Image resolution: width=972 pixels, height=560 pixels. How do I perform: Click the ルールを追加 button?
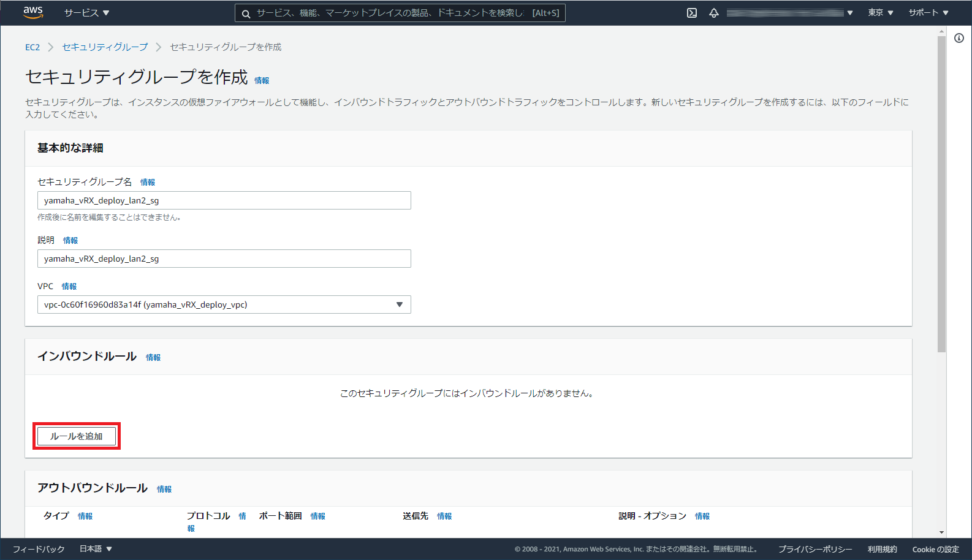click(77, 436)
